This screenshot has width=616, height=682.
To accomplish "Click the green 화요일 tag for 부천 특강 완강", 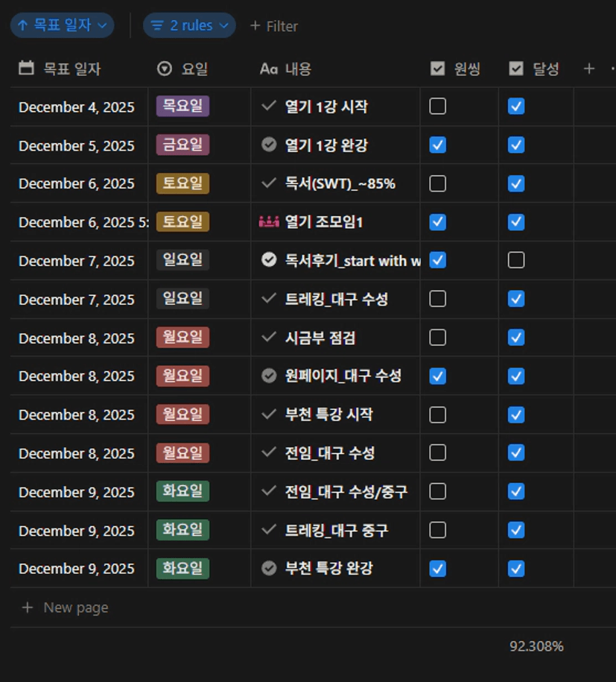I will click(x=182, y=568).
